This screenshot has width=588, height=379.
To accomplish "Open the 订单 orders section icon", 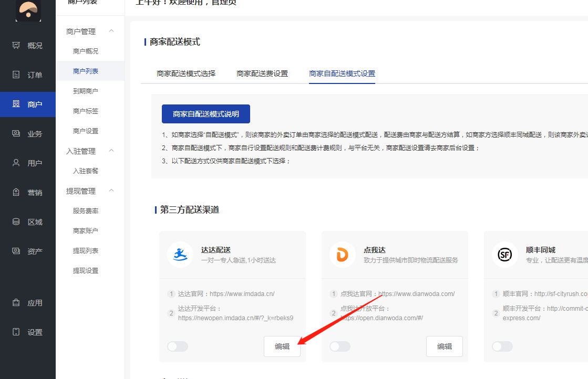I will [x=16, y=75].
